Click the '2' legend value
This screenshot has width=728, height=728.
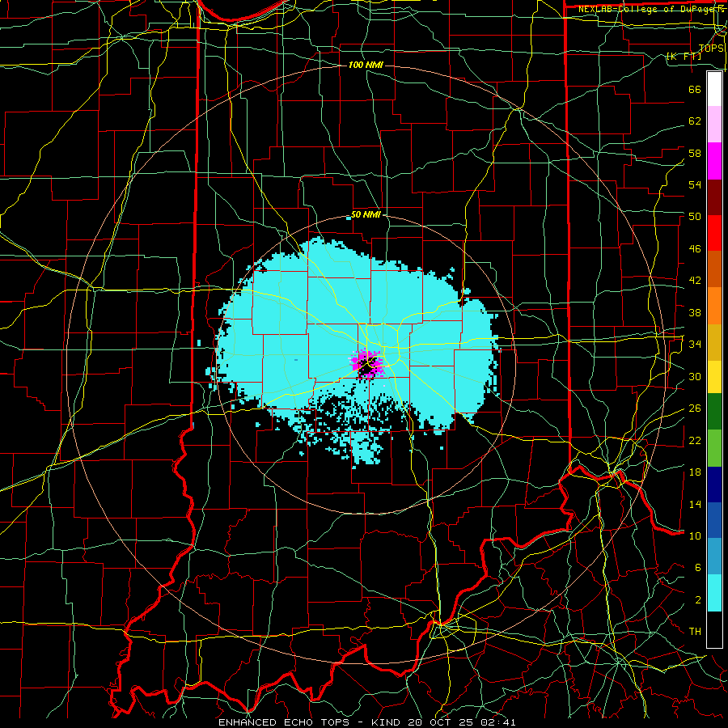[697, 600]
